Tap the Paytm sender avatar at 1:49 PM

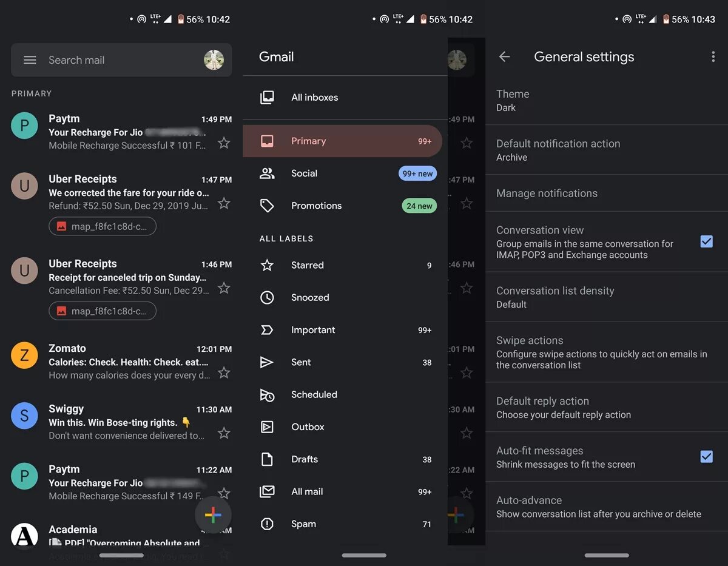(x=24, y=126)
